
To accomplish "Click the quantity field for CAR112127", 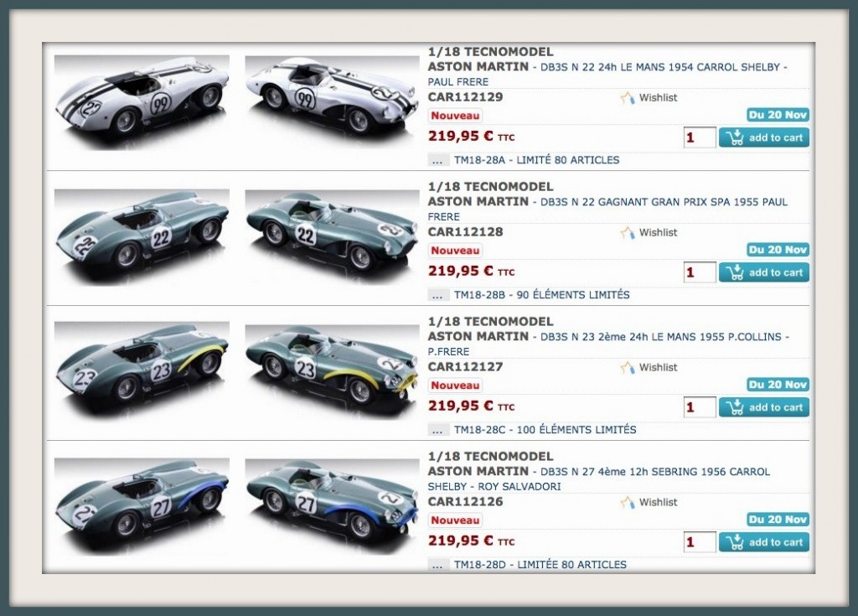I will (700, 406).
